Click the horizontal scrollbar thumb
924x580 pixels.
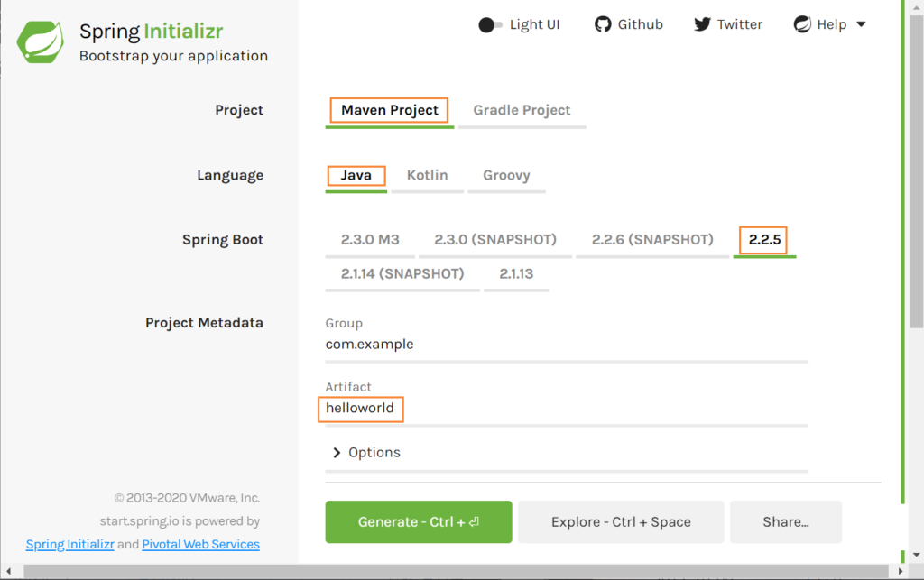(x=456, y=571)
